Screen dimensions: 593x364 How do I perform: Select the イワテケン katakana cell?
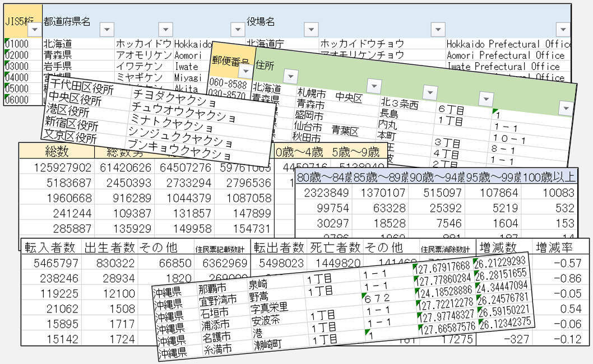pyautogui.click(x=139, y=66)
